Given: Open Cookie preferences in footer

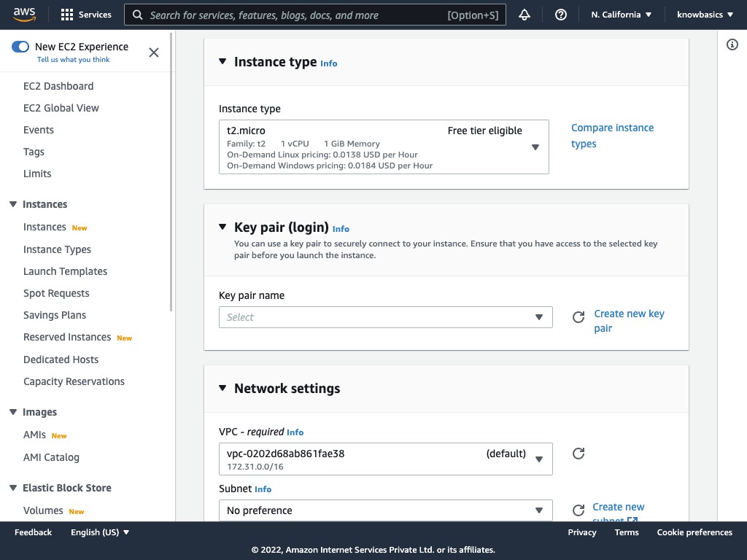Looking at the screenshot, I should (x=694, y=532).
